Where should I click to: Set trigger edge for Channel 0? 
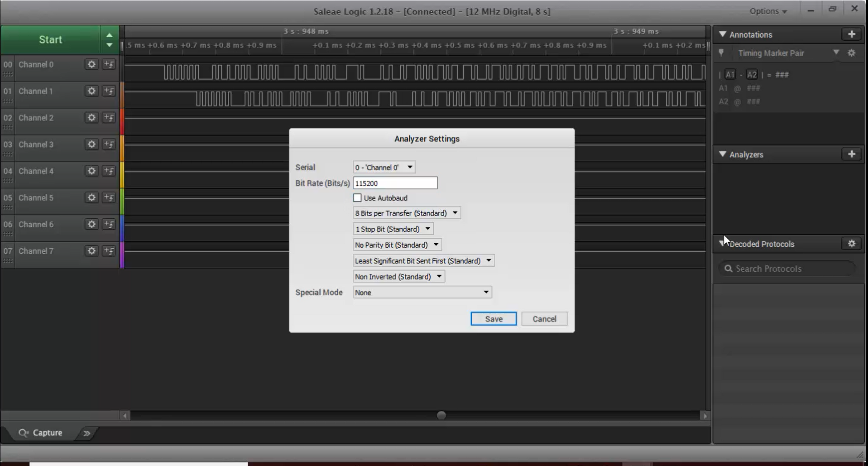[109, 64]
